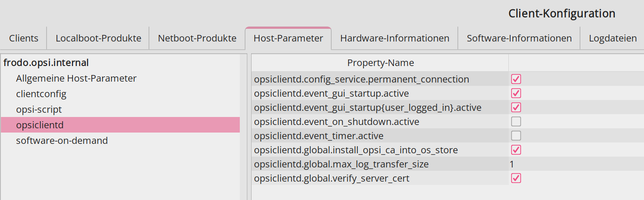Open the Localboot-Produkte tab

pyautogui.click(x=98, y=38)
